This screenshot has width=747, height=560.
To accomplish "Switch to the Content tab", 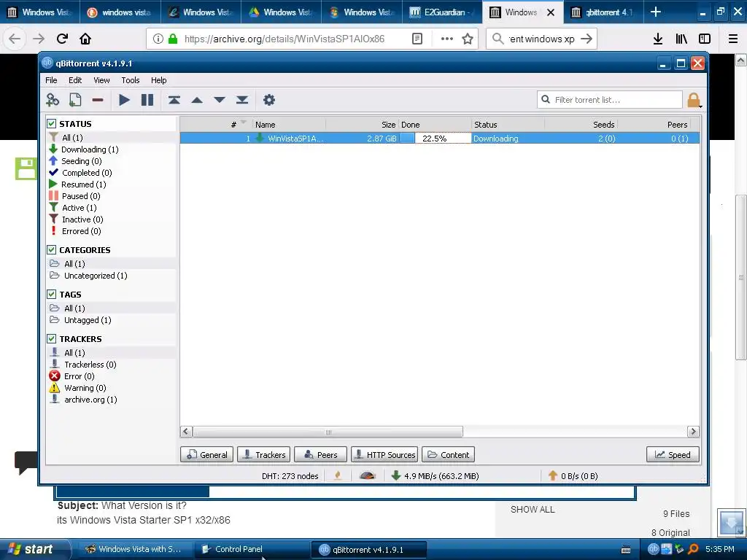I will (x=449, y=455).
